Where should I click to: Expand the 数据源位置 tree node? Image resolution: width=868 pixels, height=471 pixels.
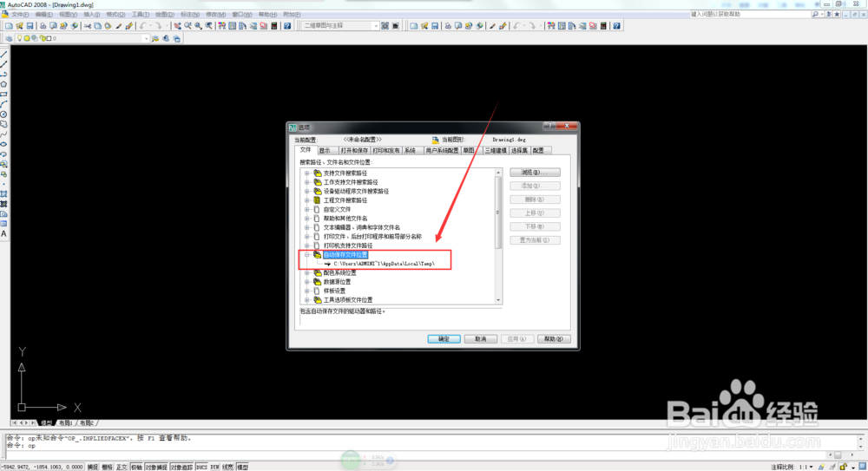[307, 282]
